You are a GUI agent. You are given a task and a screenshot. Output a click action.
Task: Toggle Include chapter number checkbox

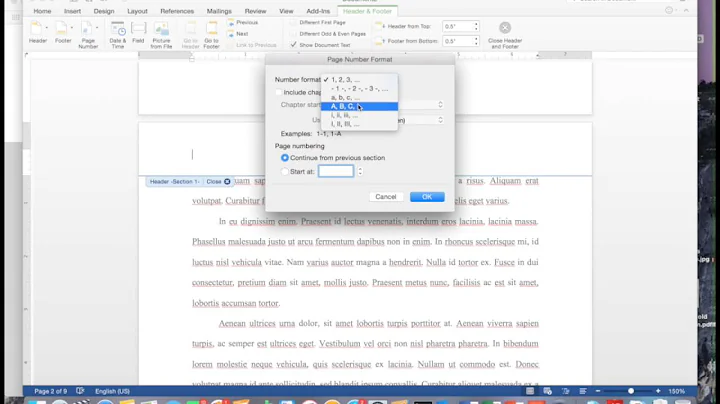coord(278,92)
